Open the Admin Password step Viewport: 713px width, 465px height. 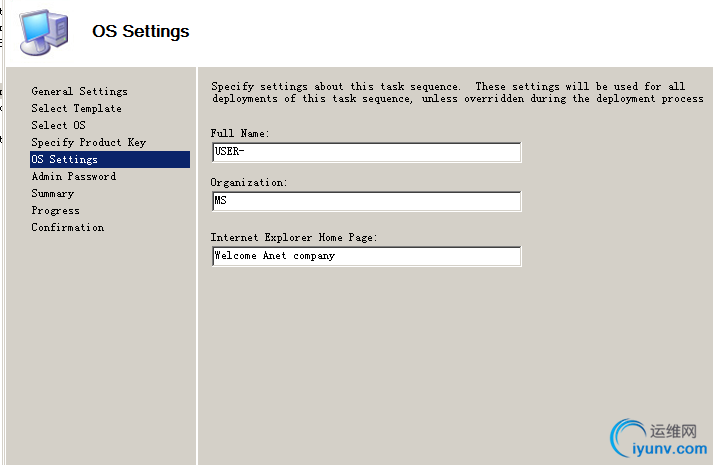73,176
